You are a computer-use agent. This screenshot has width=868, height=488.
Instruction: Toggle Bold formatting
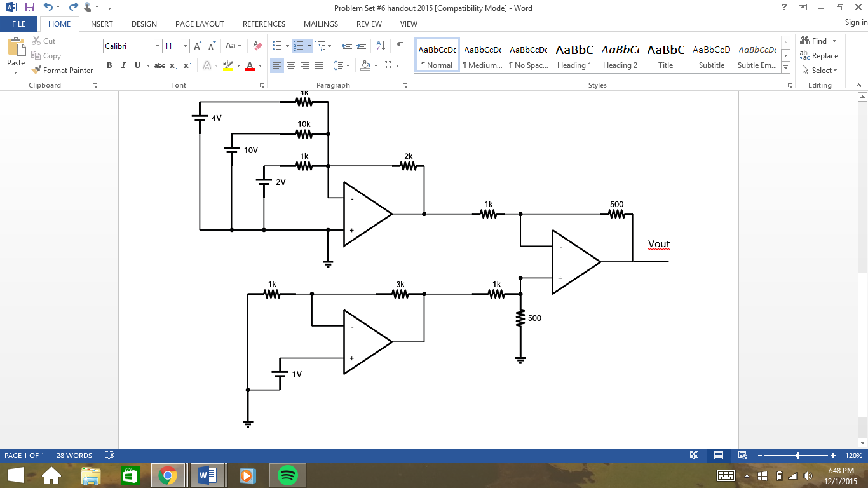[x=110, y=65]
